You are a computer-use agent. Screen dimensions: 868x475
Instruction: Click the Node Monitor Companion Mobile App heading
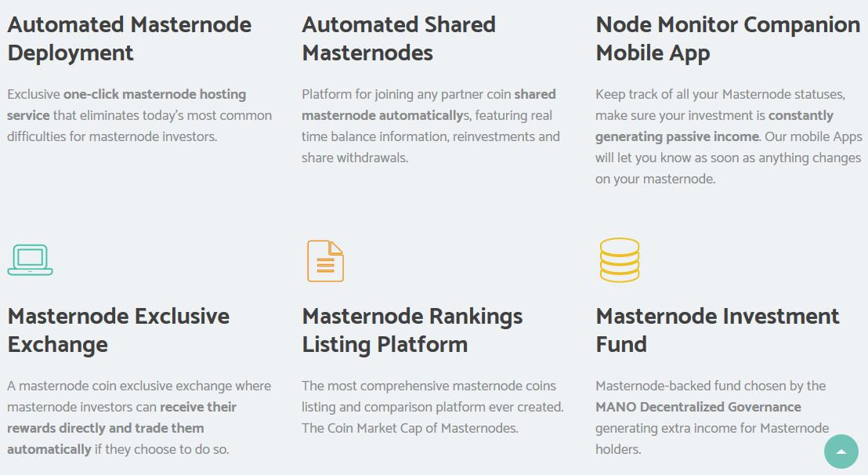tap(728, 38)
